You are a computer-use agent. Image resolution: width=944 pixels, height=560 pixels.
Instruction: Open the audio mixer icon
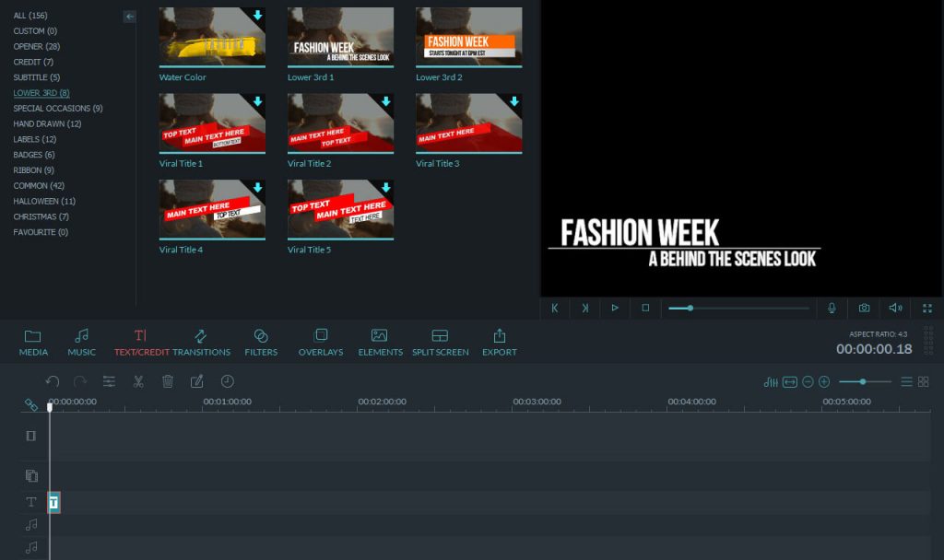click(771, 382)
